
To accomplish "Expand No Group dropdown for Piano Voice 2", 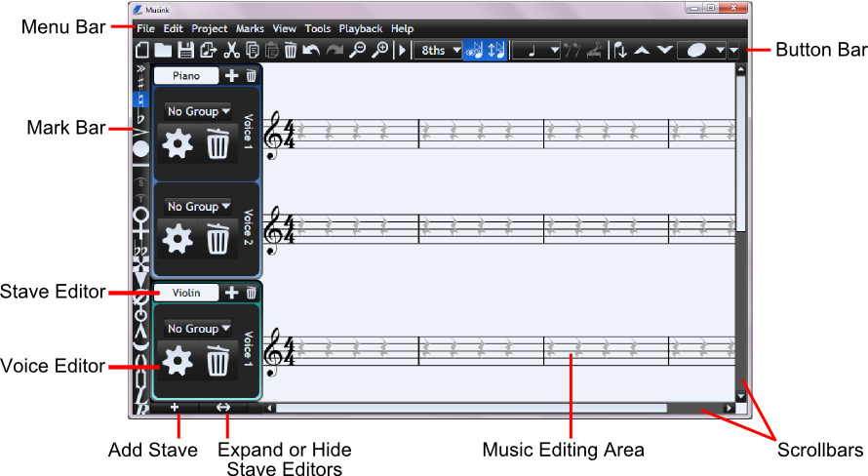I will coord(198,207).
